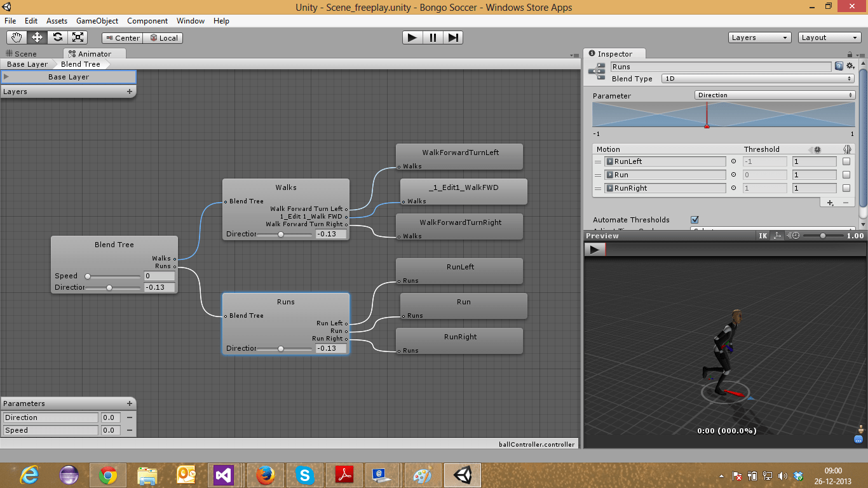Open Unity from the Windows taskbar

pyautogui.click(x=463, y=475)
